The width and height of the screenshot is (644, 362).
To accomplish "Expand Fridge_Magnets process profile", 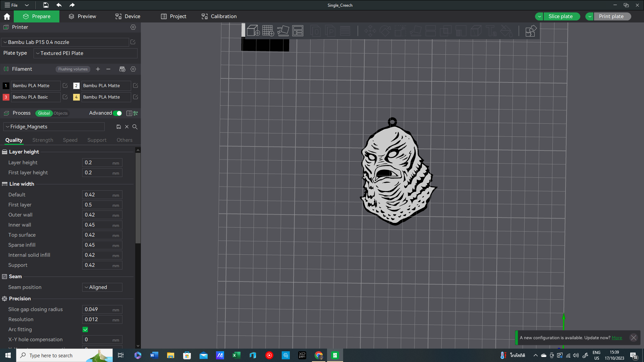I will [x=7, y=127].
